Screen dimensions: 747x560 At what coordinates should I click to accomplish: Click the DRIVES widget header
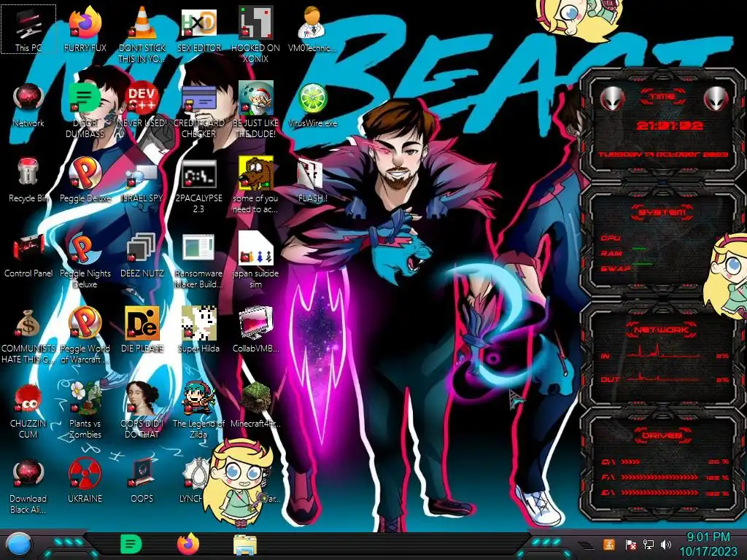click(x=662, y=435)
